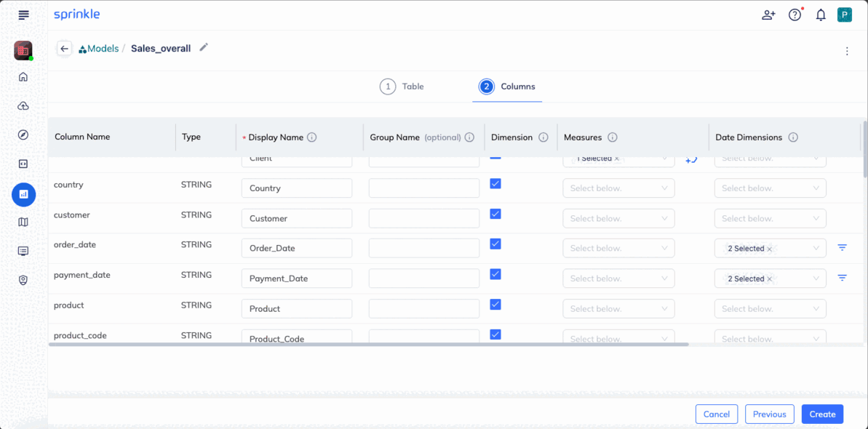The width and height of the screenshot is (868, 429).
Task: Click Group Name field for payment_date
Action: pyautogui.click(x=424, y=278)
